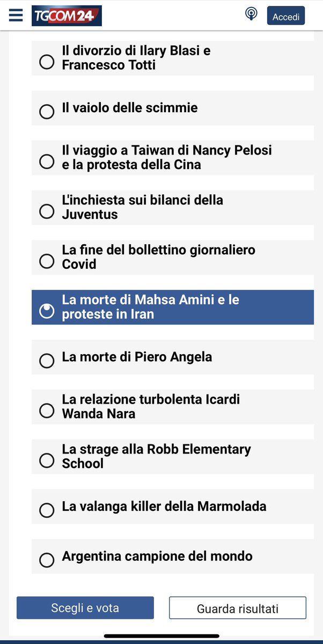
Task: Pick the Robb Elementary School option
Action: [47, 460]
